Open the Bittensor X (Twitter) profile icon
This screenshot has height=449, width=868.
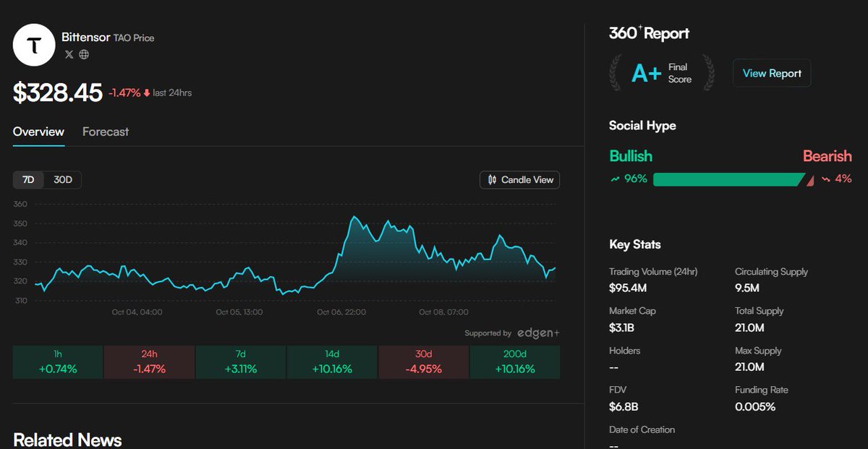(69, 54)
